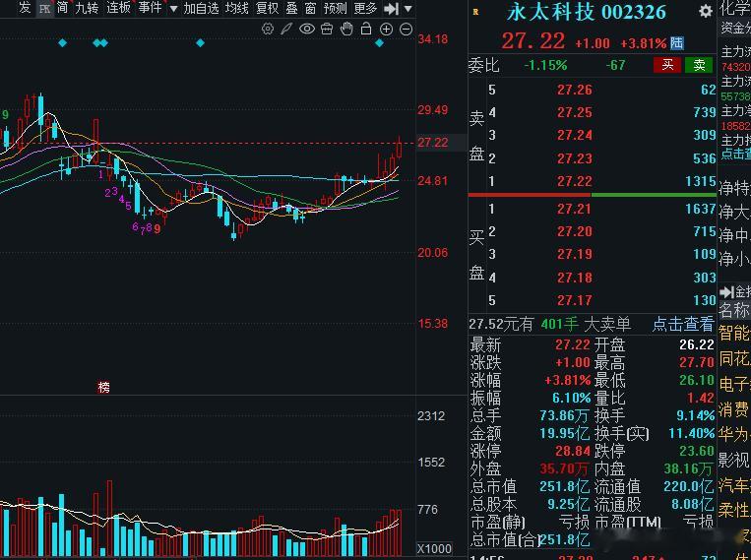This screenshot has height=560, width=751.
Task: Click the 开盘 value 26.22
Action: (x=697, y=344)
